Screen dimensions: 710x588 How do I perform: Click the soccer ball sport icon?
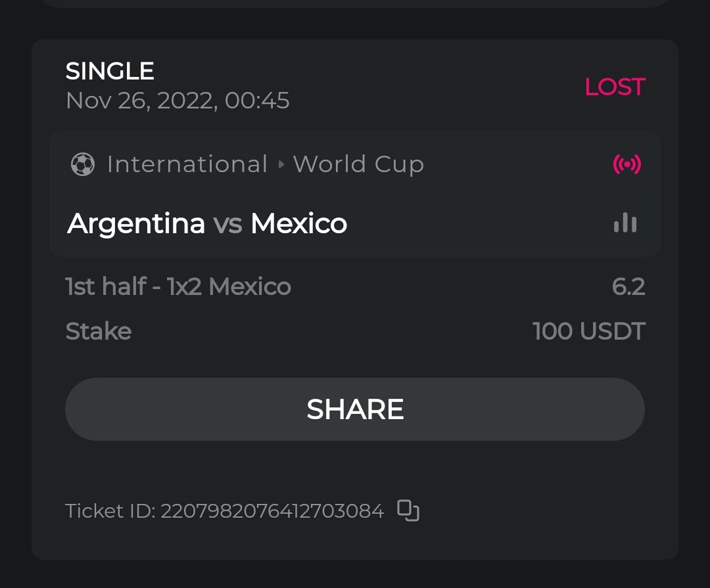(82, 164)
